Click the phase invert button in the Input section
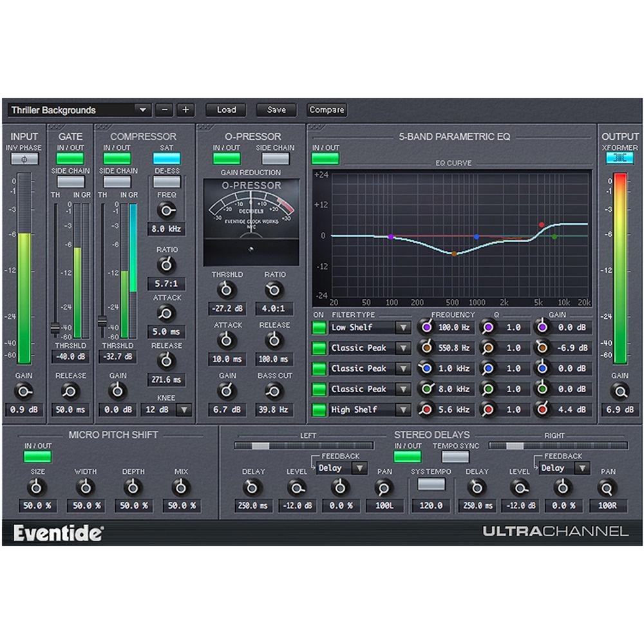Viewport: 644px width, 644px height. [x=23, y=159]
